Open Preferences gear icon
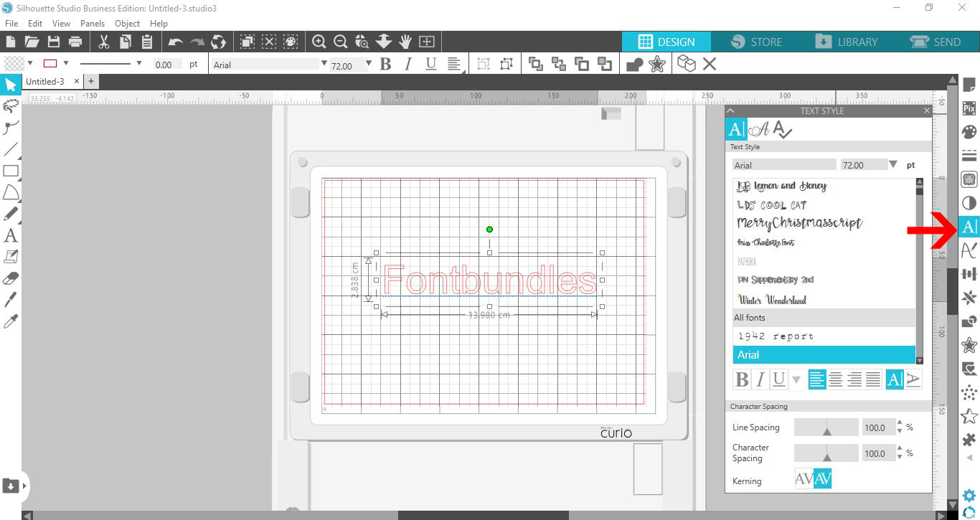The width and height of the screenshot is (980, 520). click(x=969, y=495)
